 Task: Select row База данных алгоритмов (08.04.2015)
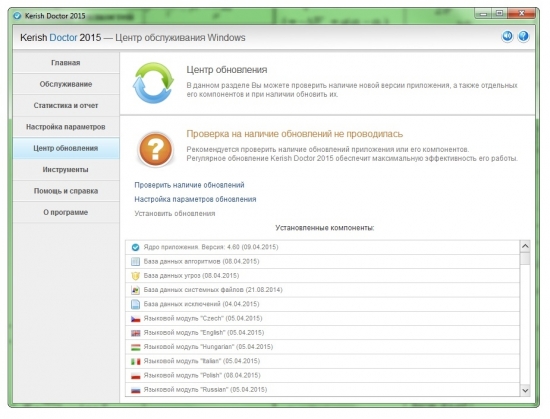(322, 262)
